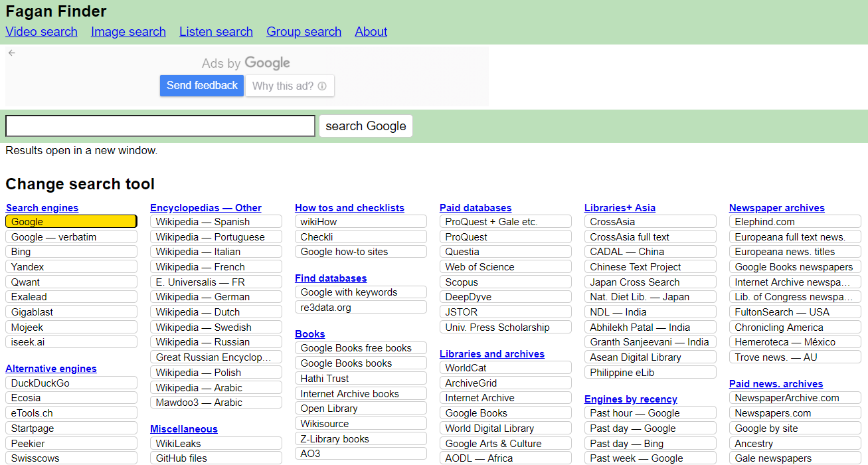This screenshot has width=868, height=465.
Task: Open the Search engines category link
Action: 42,208
